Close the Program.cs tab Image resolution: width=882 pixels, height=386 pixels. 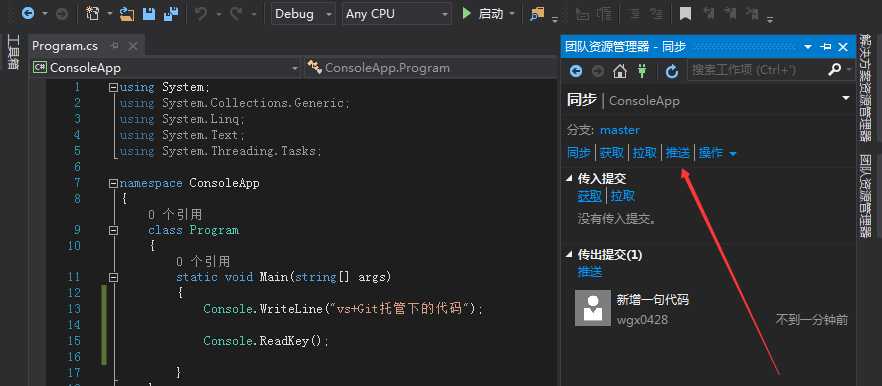[133, 46]
